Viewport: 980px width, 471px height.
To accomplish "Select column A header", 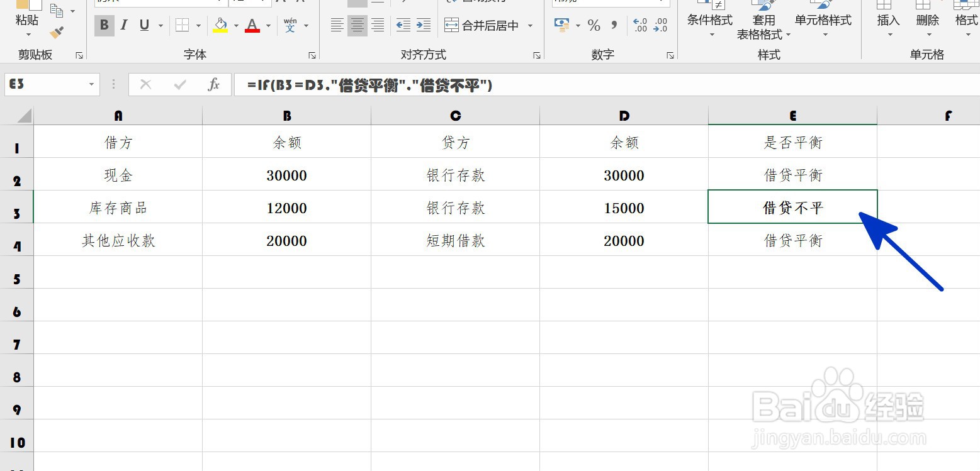I will click(x=118, y=116).
